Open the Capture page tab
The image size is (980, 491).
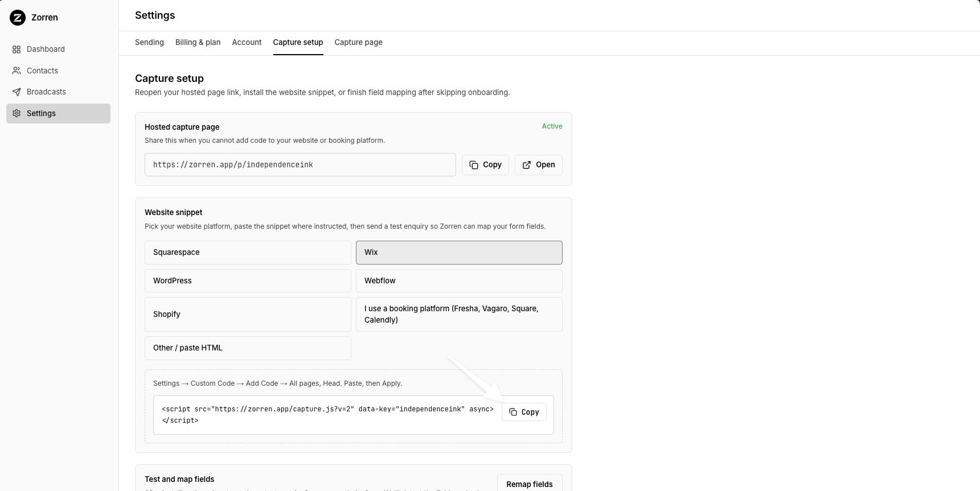[x=358, y=43]
